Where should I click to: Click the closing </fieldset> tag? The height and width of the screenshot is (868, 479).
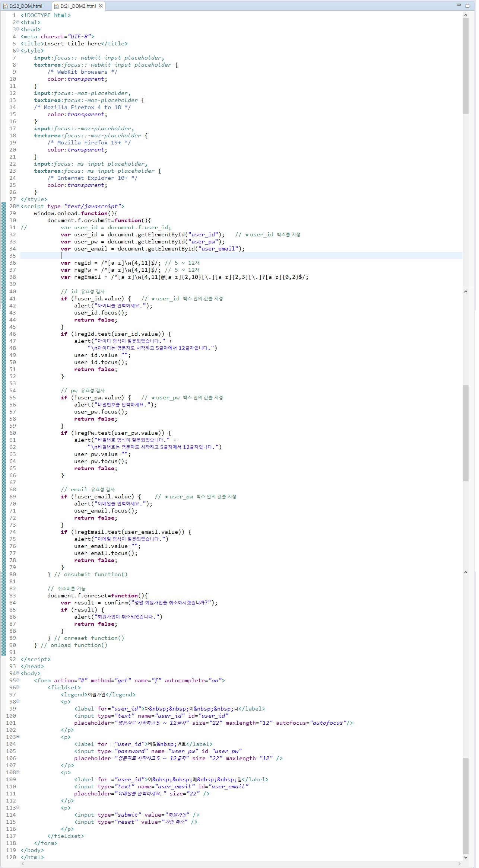(x=66, y=836)
